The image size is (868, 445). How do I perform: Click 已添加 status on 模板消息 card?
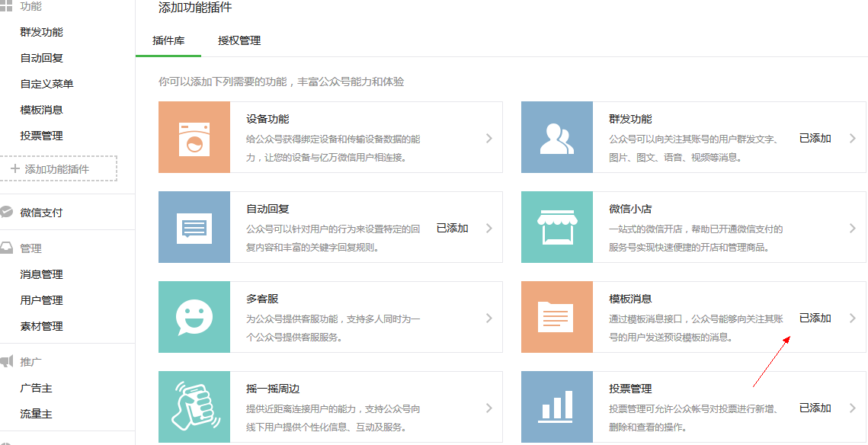point(815,318)
